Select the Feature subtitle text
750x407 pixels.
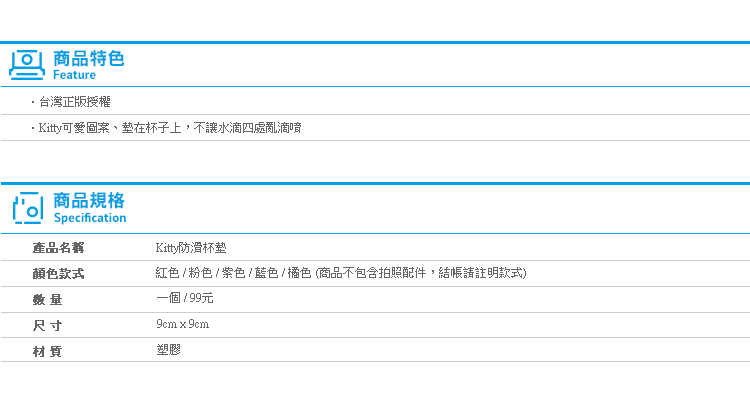tap(74, 75)
